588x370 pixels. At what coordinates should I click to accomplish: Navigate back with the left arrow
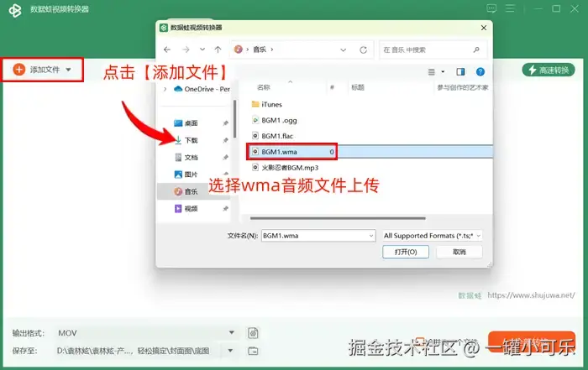[167, 50]
